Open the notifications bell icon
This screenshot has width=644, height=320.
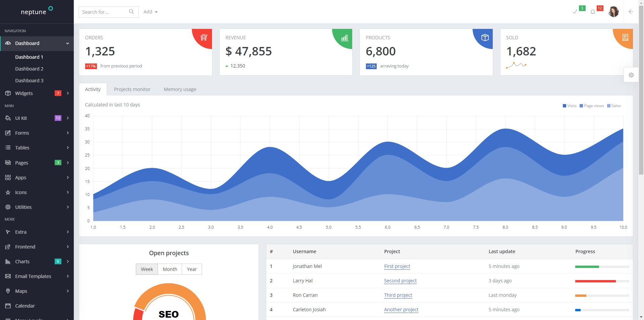(593, 12)
